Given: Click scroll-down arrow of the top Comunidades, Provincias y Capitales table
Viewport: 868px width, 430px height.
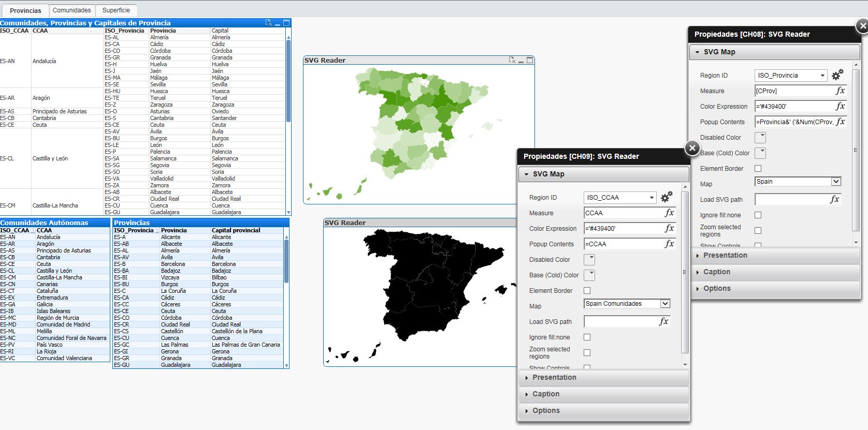Looking at the screenshot, I should (x=288, y=212).
